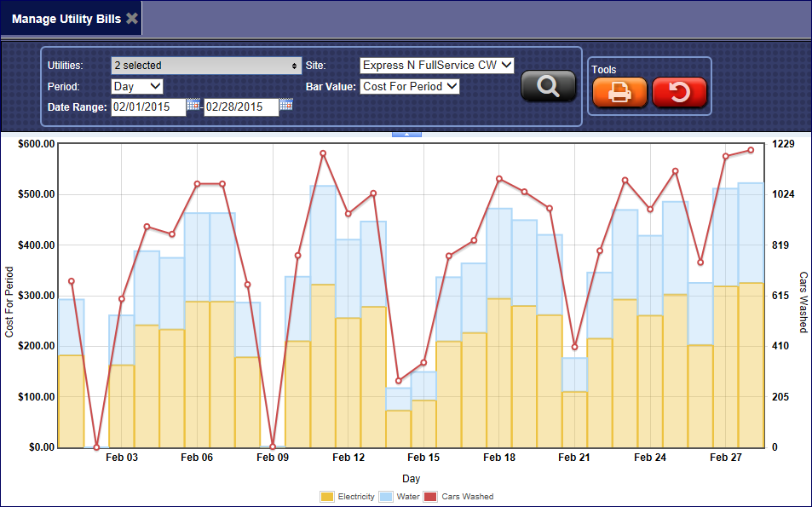Click the start date field 02/01/2015
812x507 pixels.
coord(148,107)
